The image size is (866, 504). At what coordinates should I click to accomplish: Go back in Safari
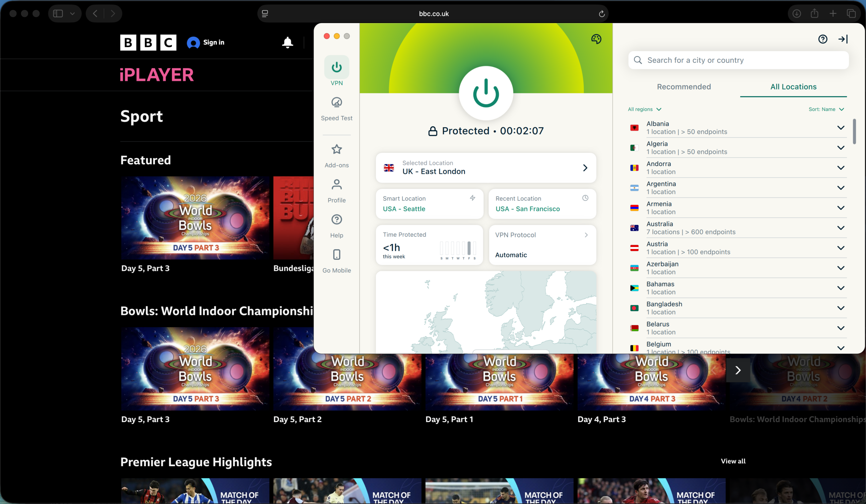click(x=95, y=14)
